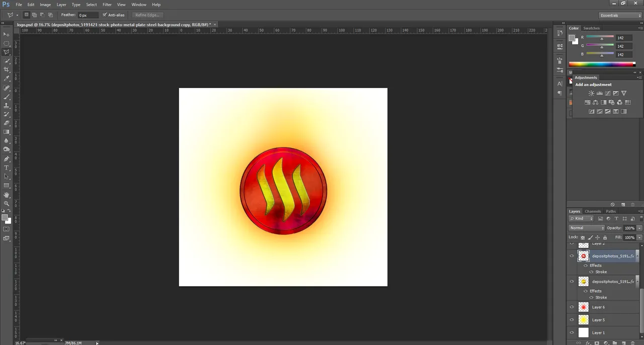The image size is (644, 345).
Task: Click the Refine Edge button
Action: pos(147,15)
